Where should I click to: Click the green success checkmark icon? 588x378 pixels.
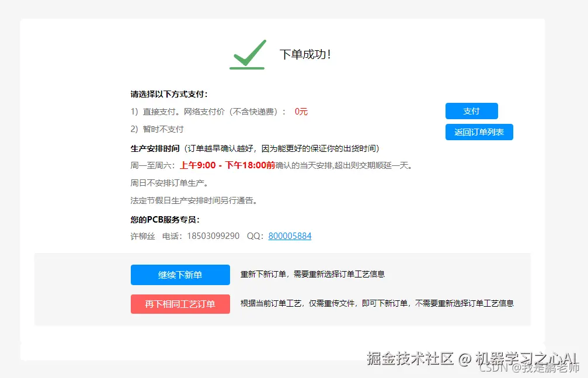click(248, 54)
